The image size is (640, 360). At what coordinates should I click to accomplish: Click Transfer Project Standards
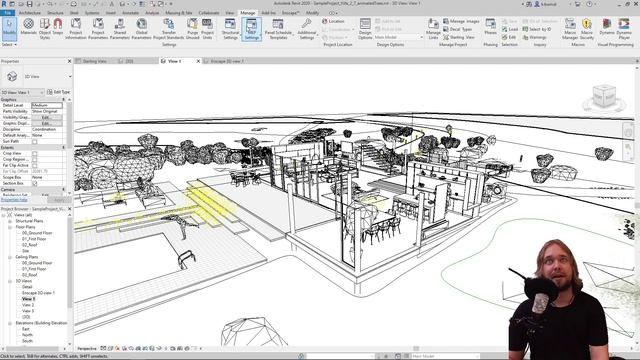pyautogui.click(x=169, y=29)
